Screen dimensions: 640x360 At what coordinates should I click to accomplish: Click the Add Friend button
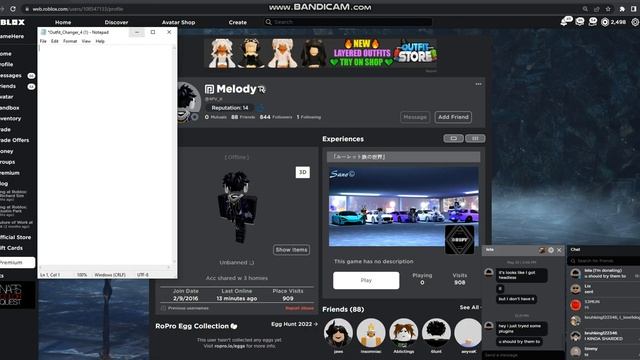453,117
